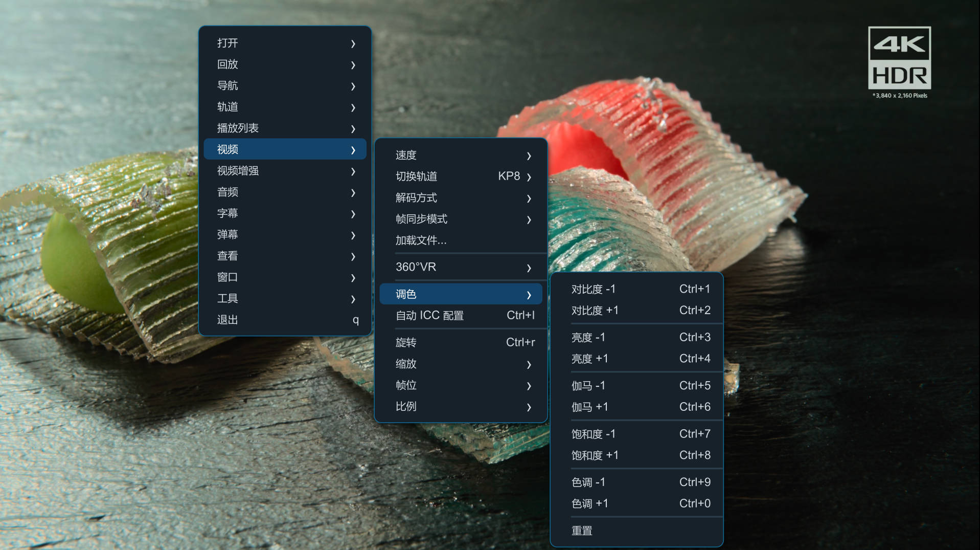Open the 360°VR submenu
The height and width of the screenshot is (550, 980).
[x=461, y=267]
